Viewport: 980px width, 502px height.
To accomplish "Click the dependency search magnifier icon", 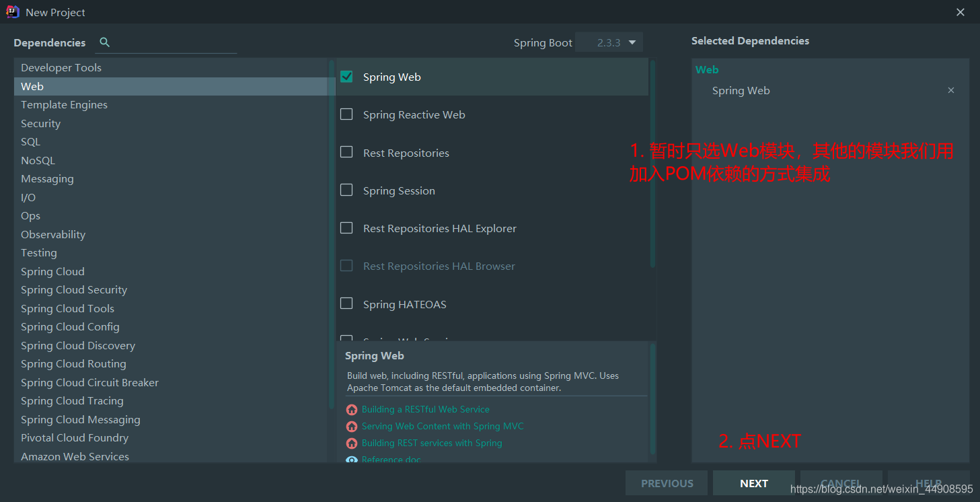I will point(104,42).
